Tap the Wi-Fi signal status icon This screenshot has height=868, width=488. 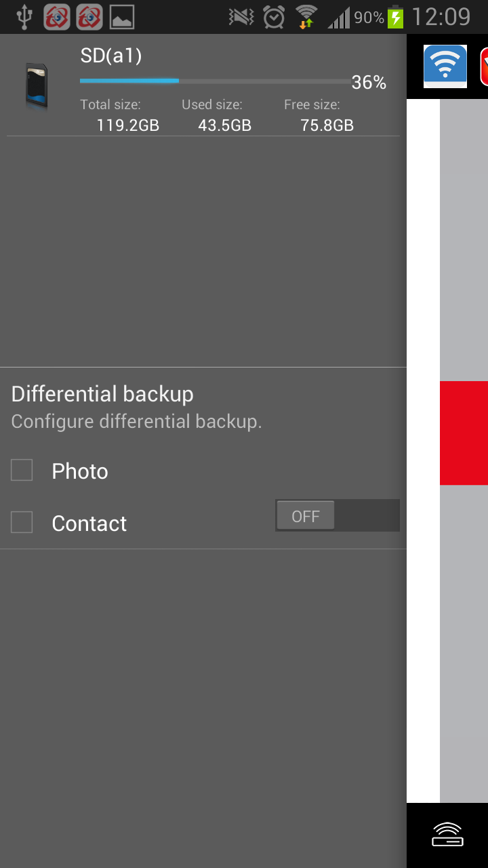306,17
